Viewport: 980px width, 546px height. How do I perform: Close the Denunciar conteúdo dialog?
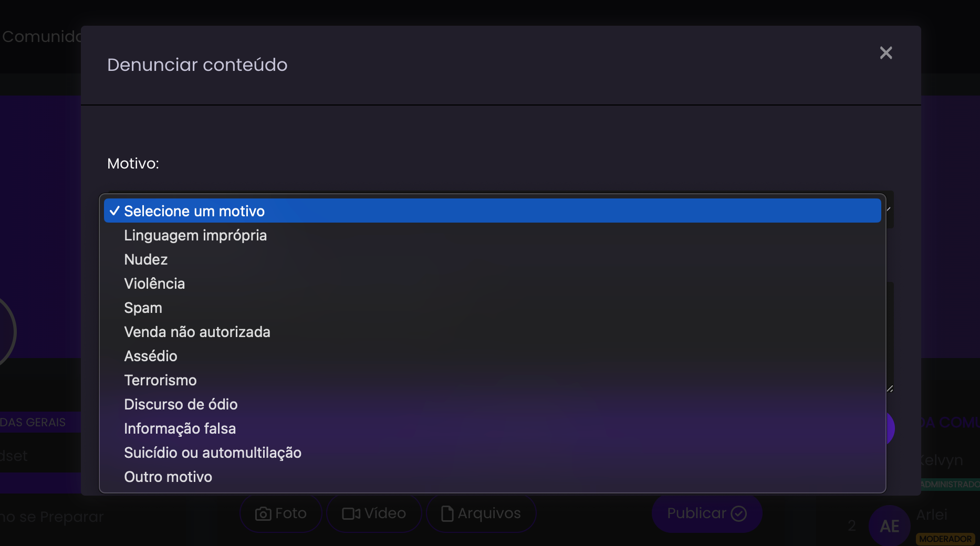pos(885,53)
